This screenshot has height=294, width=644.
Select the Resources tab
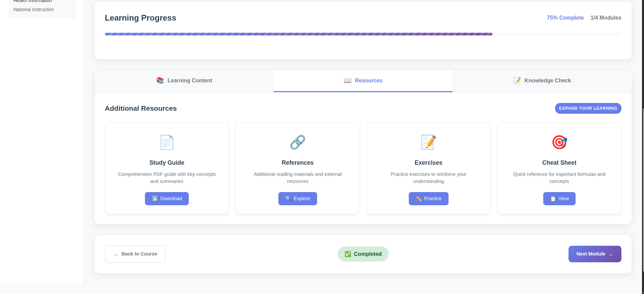coord(363,81)
